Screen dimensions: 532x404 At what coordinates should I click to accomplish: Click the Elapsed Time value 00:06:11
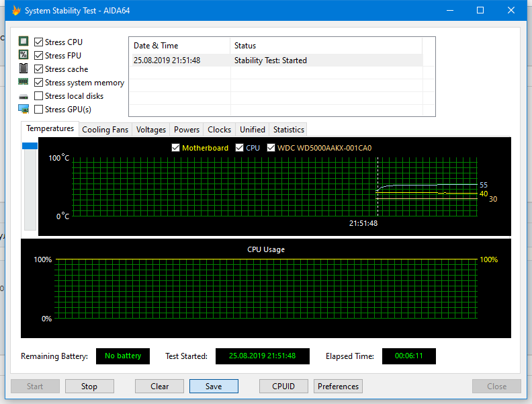(x=409, y=356)
